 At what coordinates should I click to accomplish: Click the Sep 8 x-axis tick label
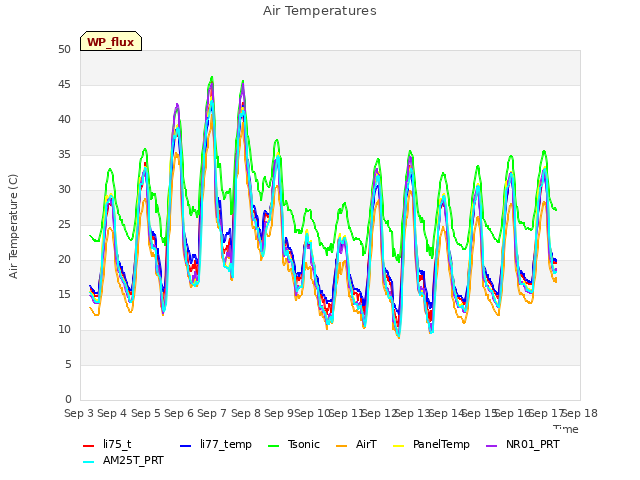tap(246, 413)
